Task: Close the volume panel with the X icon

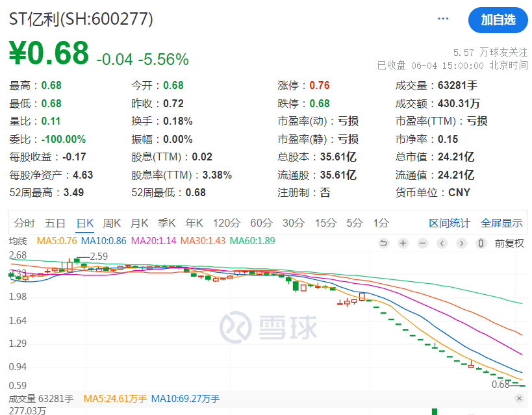Action: click(x=519, y=398)
